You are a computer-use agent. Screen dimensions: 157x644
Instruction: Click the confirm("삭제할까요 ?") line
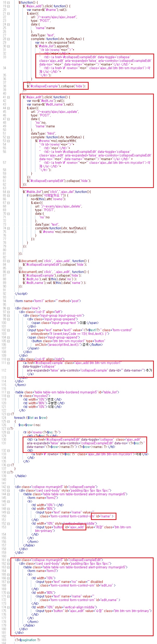tap(48, 196)
